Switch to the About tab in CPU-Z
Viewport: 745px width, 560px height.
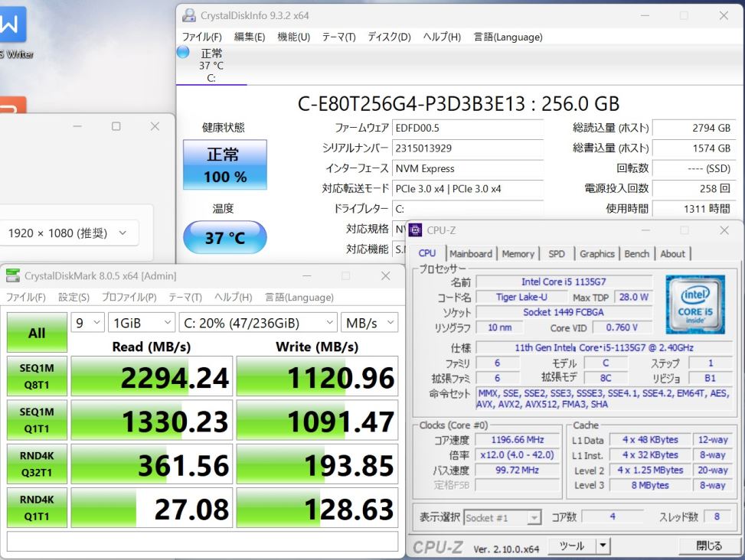673,254
